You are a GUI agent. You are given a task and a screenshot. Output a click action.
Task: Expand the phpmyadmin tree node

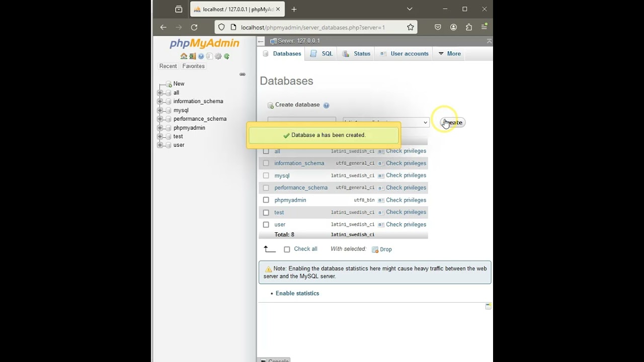160,128
